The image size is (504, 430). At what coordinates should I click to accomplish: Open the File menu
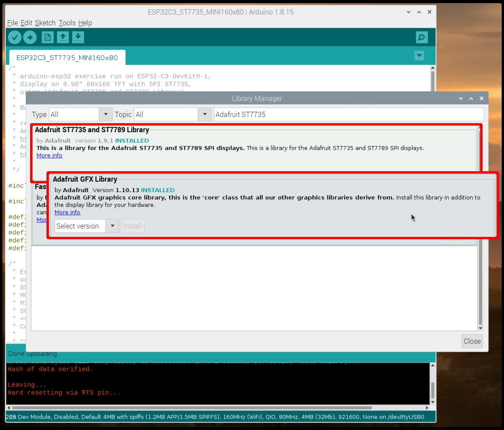coord(13,23)
